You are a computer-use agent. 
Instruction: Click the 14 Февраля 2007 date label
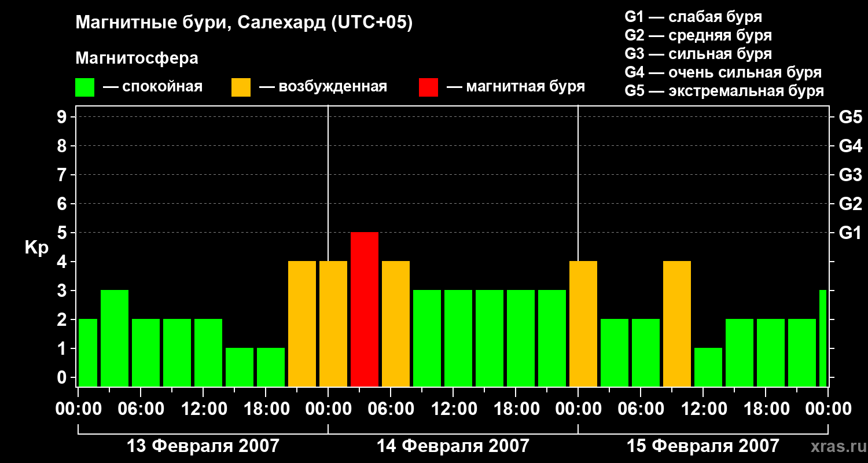453,446
